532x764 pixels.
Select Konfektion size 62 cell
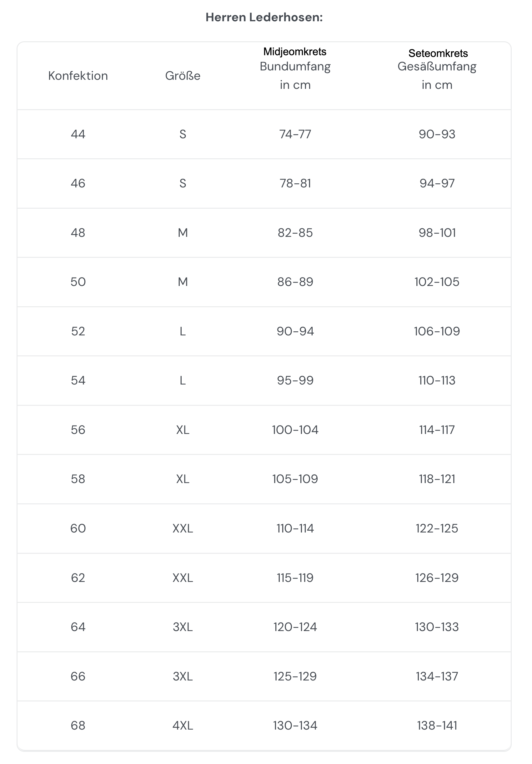[78, 578]
